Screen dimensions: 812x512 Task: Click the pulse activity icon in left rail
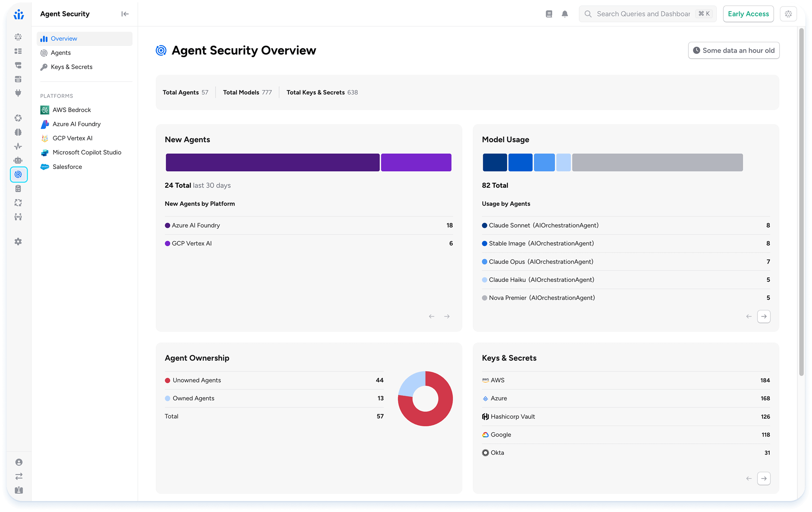tap(18, 146)
